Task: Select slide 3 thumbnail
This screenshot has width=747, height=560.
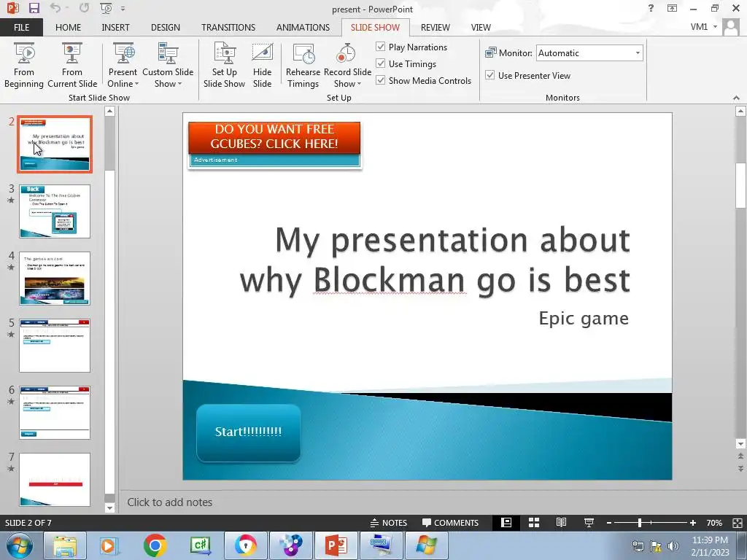Action: [55, 211]
